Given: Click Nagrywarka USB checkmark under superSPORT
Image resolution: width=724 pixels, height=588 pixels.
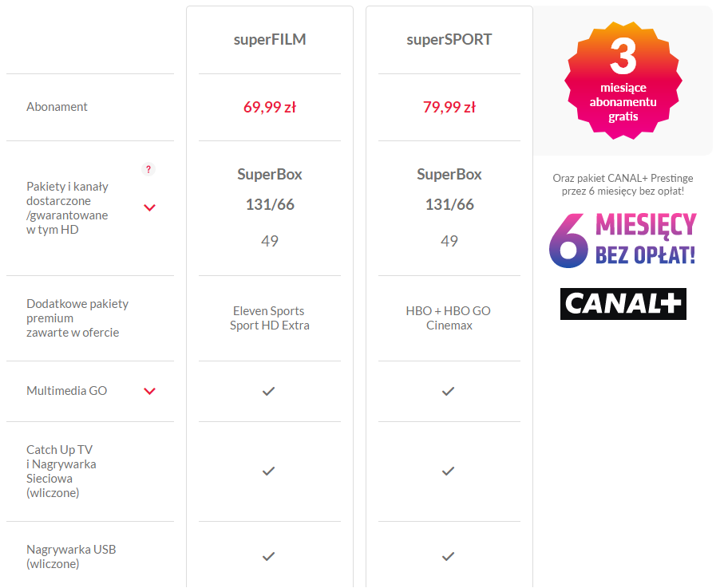Looking at the screenshot, I should point(449,557).
